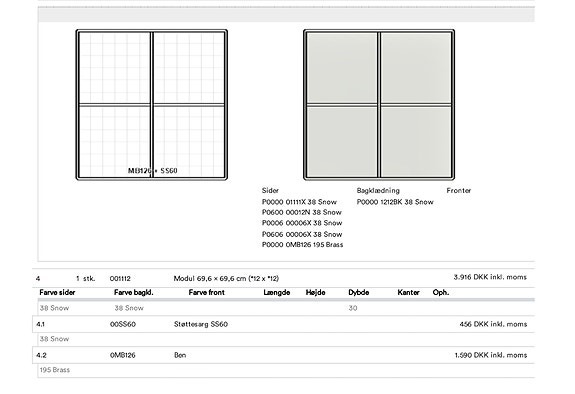Click the grid-lined module drawing labeled MB126 + SS60

[x=151, y=105]
